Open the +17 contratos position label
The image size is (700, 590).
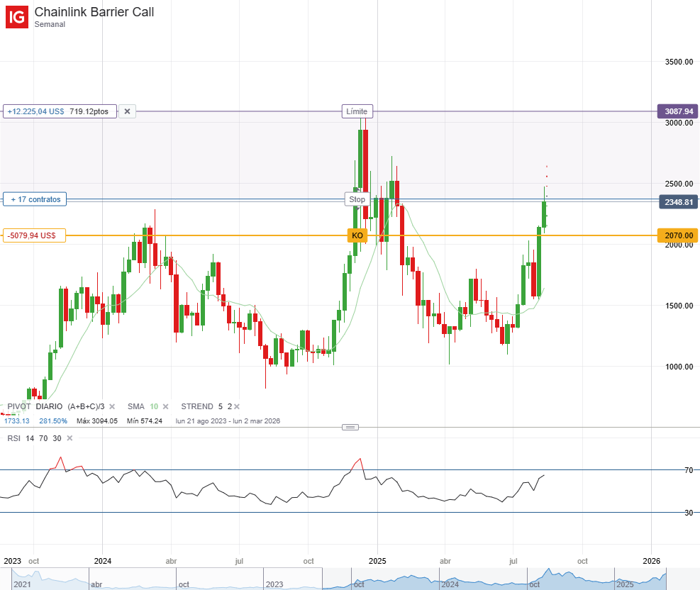coord(35,199)
